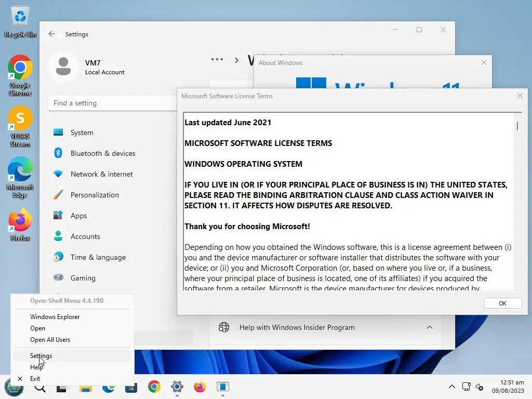Open the Microsoft Edge desktop shortcut
The image size is (532, 399).
pyautogui.click(x=20, y=177)
